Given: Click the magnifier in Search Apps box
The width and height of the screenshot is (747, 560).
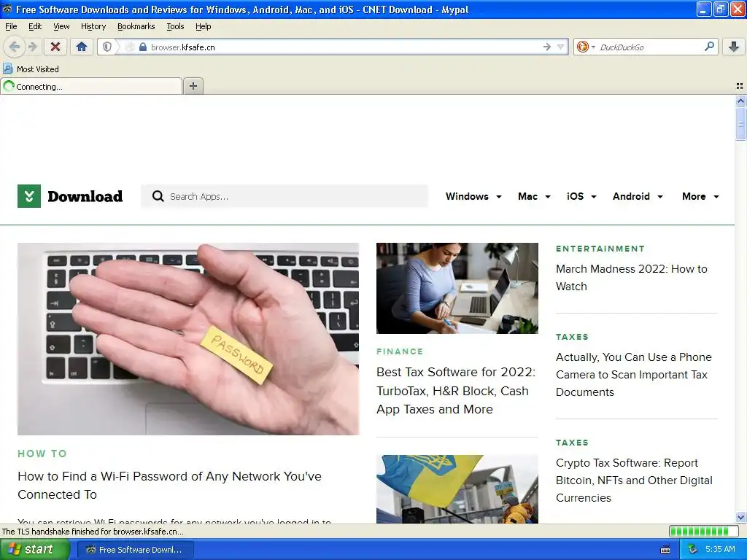Looking at the screenshot, I should (158, 196).
